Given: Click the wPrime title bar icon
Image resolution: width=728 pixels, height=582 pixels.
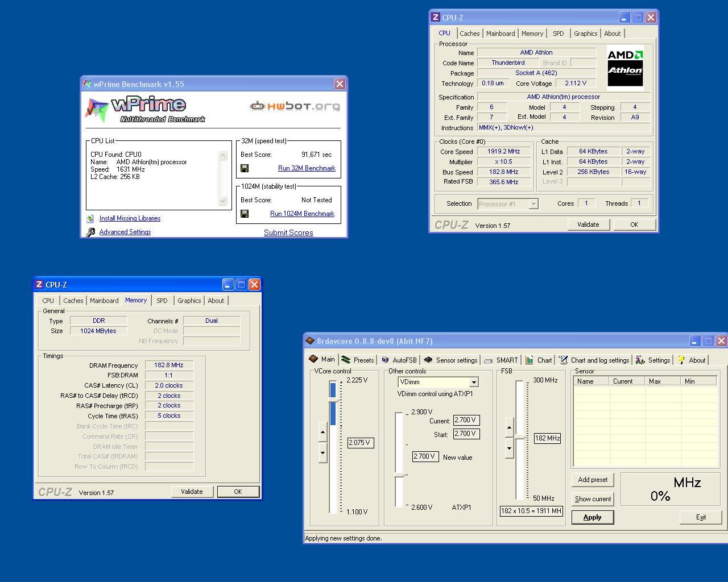Looking at the screenshot, I should click(87, 84).
